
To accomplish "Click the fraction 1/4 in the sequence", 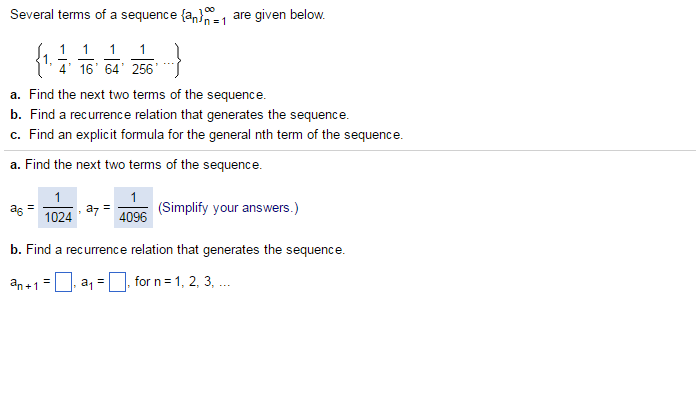I will 63,59.
